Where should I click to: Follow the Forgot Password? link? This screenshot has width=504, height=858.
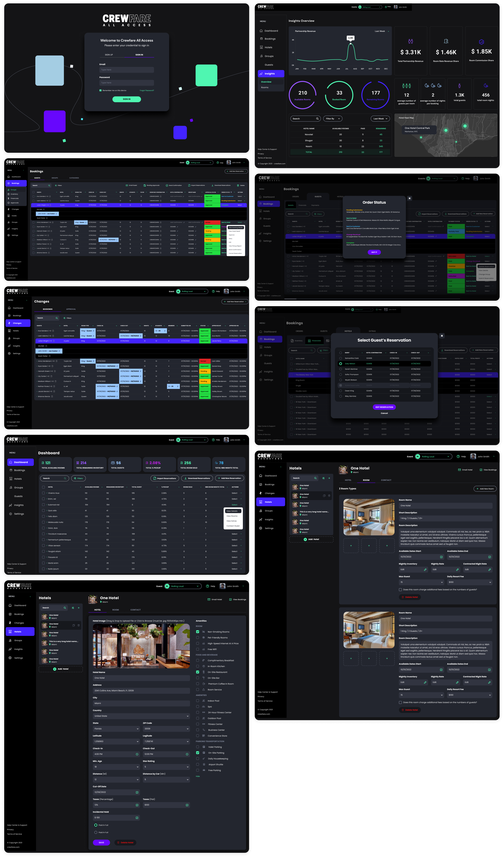coord(147,90)
